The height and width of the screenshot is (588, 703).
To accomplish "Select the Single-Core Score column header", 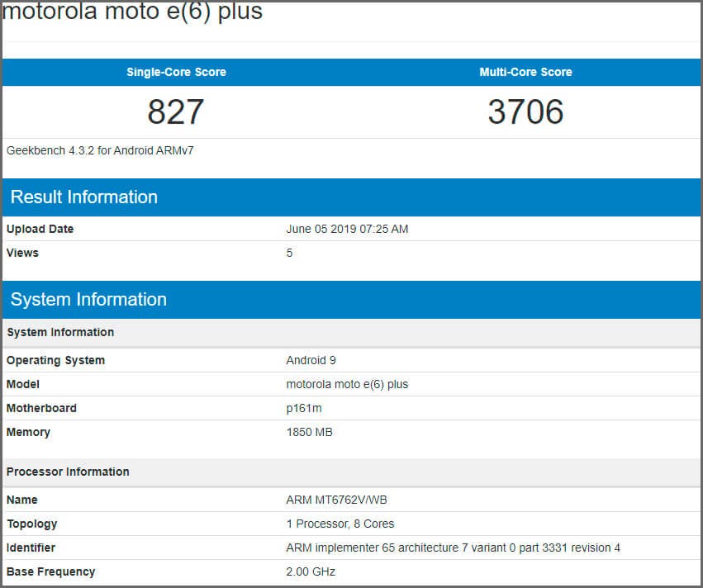I will 175,72.
